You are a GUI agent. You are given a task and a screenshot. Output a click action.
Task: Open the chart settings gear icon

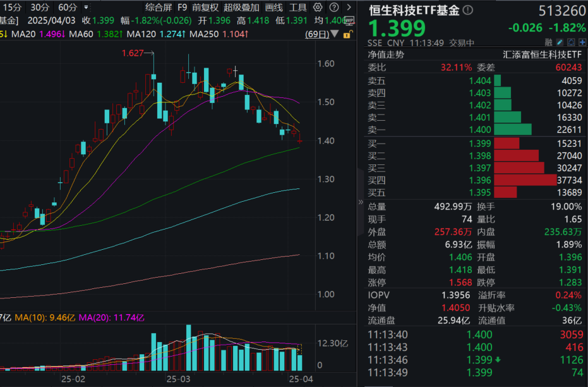pos(318,7)
